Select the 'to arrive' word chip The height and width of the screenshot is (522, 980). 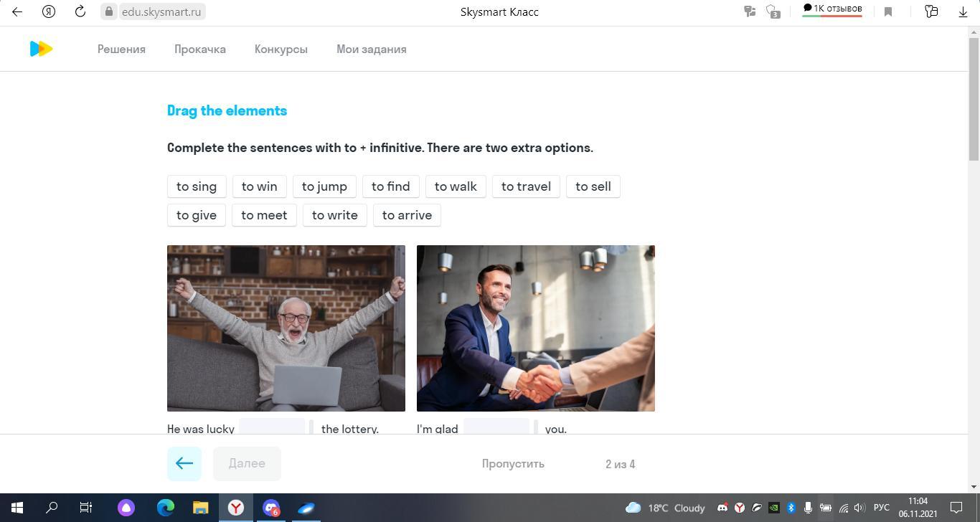click(407, 215)
